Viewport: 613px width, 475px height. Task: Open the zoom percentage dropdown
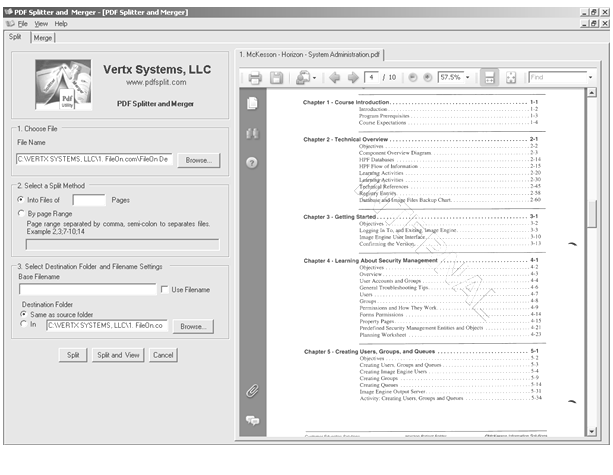pyautogui.click(x=468, y=77)
